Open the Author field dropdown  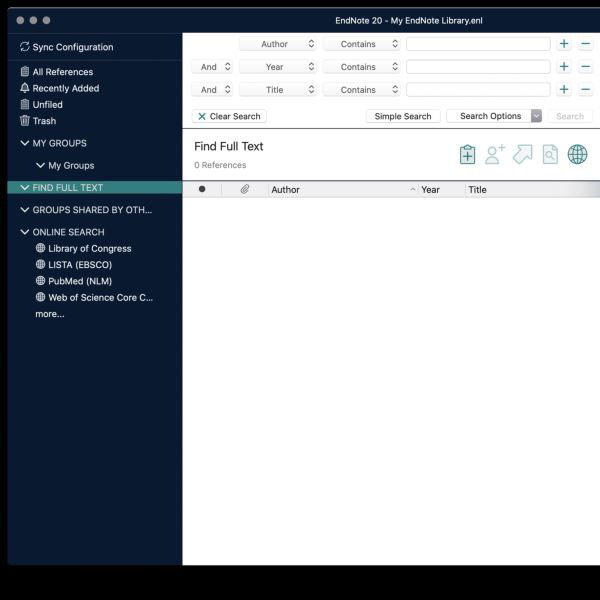pyautogui.click(x=278, y=44)
